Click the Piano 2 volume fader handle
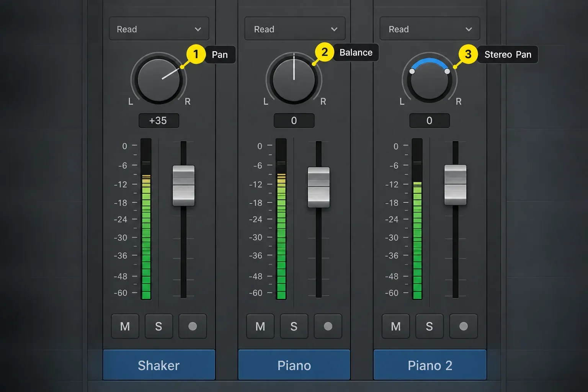 (x=456, y=185)
